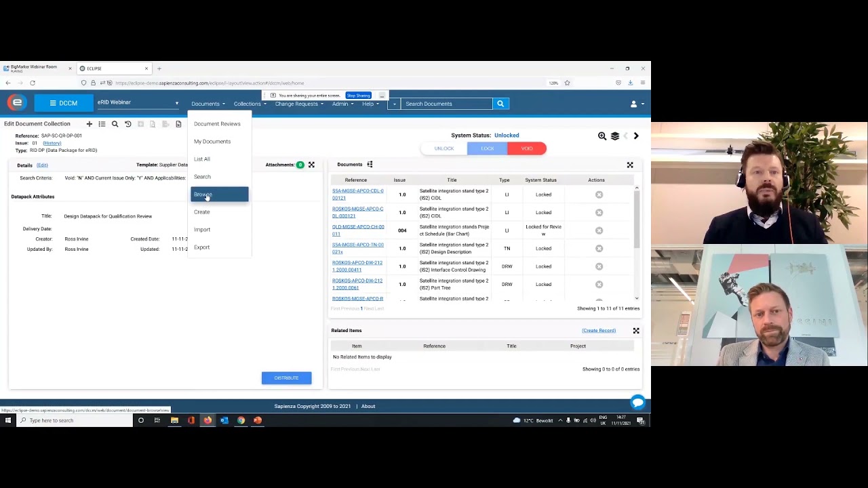This screenshot has width=868, height=488.
Task: Select My Documents from the menu
Action: [212, 142]
